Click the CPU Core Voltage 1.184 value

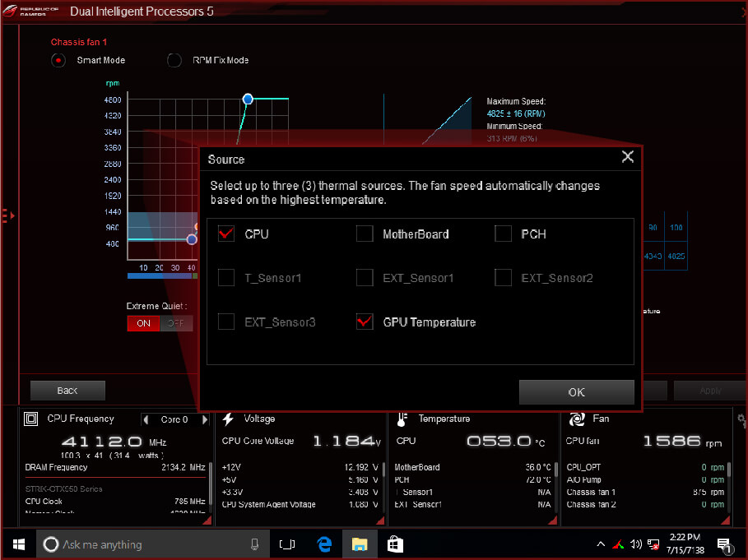pos(346,442)
